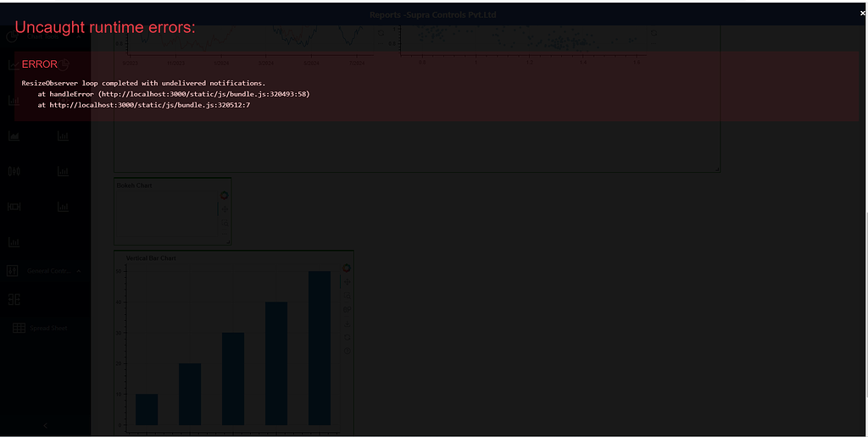Viewport: 868px width, 437px height.
Task: Dismiss the runtime error overlay
Action: coord(862,13)
